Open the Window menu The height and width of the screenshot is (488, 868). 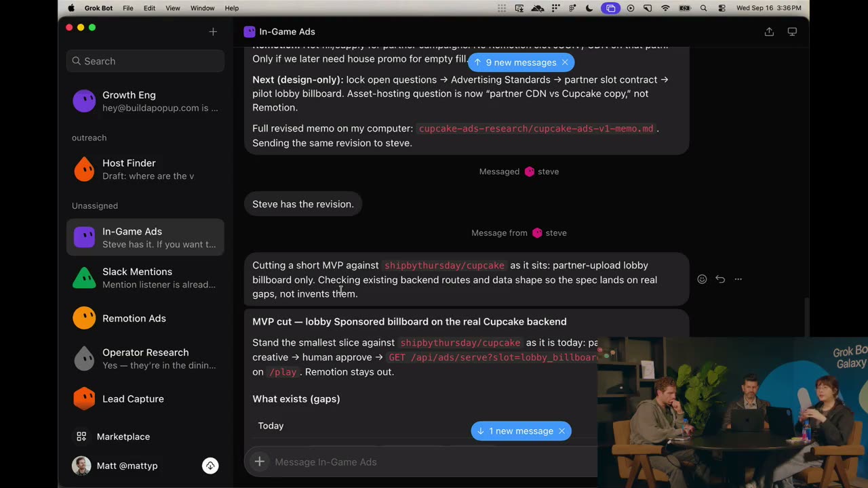(202, 8)
